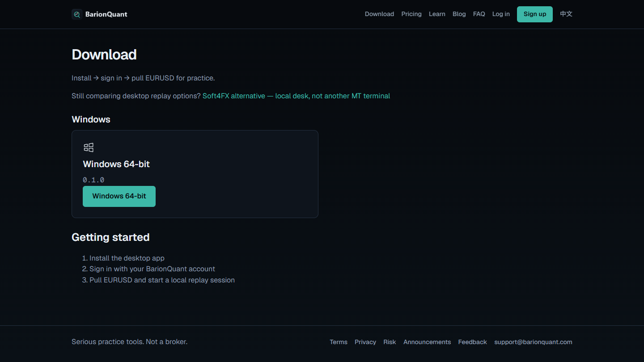Switch language to 中文
Image resolution: width=644 pixels, height=362 pixels.
[566, 14]
